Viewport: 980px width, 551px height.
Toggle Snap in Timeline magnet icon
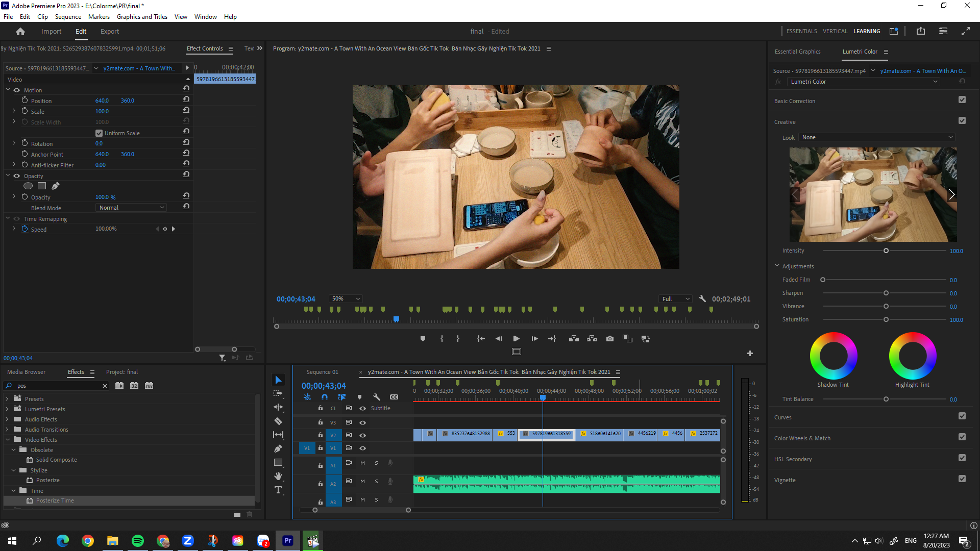coord(325,397)
